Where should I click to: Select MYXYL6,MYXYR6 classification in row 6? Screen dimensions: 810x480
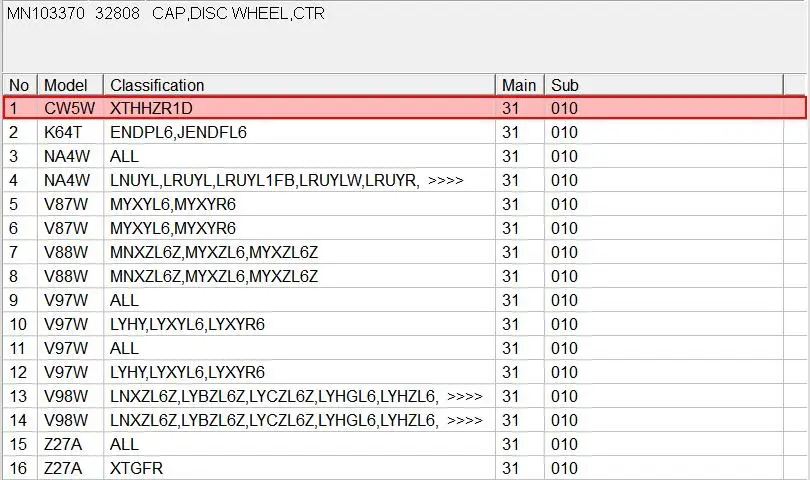(x=173, y=228)
